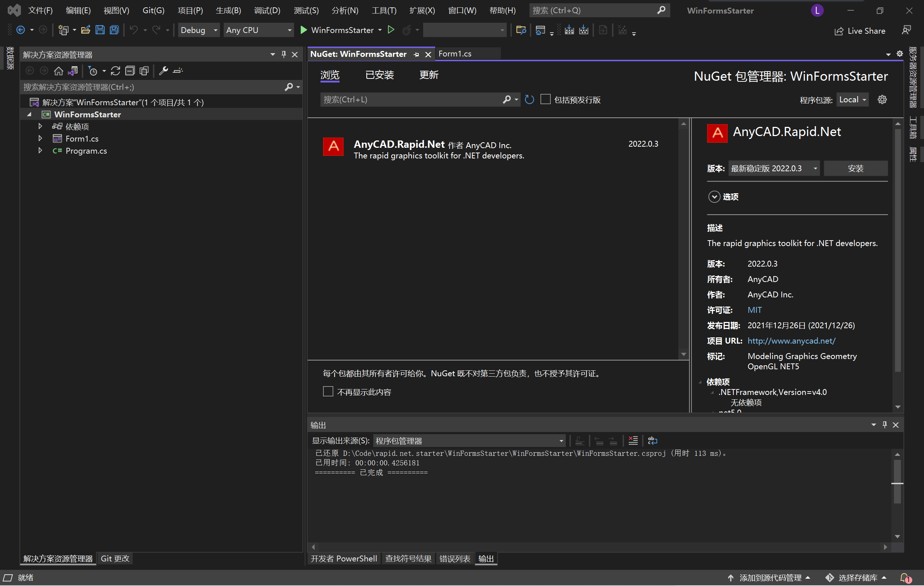This screenshot has width=924, height=586.
Task: Click the install package button
Action: coord(855,168)
